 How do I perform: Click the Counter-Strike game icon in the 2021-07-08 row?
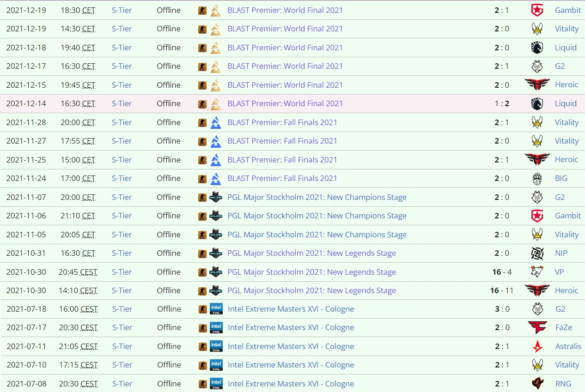[203, 384]
